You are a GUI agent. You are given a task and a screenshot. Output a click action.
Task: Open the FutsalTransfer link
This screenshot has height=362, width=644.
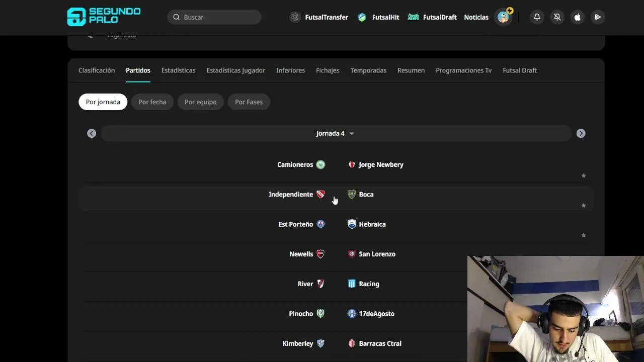pos(327,17)
